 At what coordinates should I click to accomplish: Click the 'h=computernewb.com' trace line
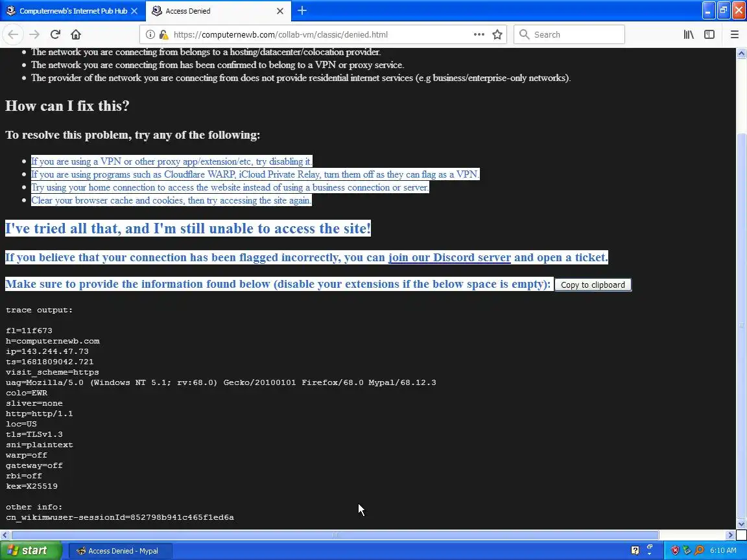point(53,341)
